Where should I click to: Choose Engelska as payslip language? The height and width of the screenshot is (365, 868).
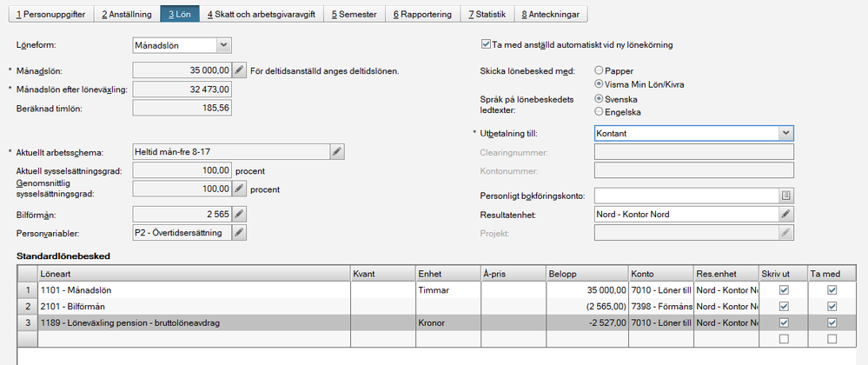tap(599, 111)
